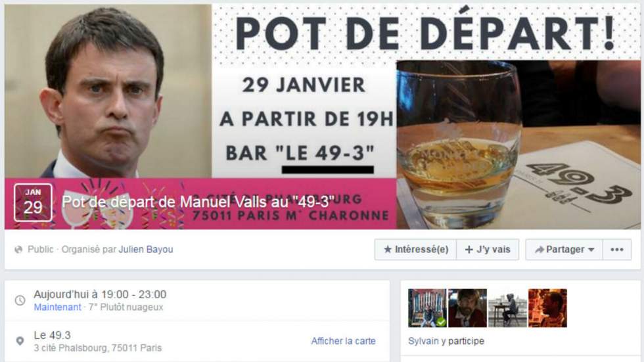644x362 pixels.
Task: Mark yourself as Intéressé(e)
Action: point(415,250)
